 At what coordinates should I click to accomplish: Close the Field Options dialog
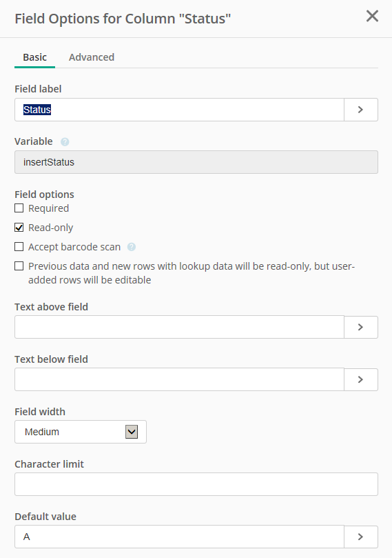(x=372, y=16)
